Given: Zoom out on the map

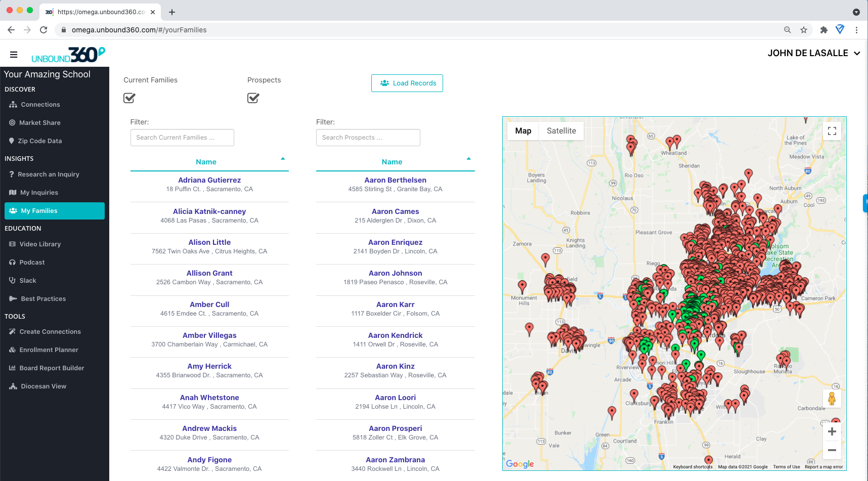Looking at the screenshot, I should pos(832,450).
